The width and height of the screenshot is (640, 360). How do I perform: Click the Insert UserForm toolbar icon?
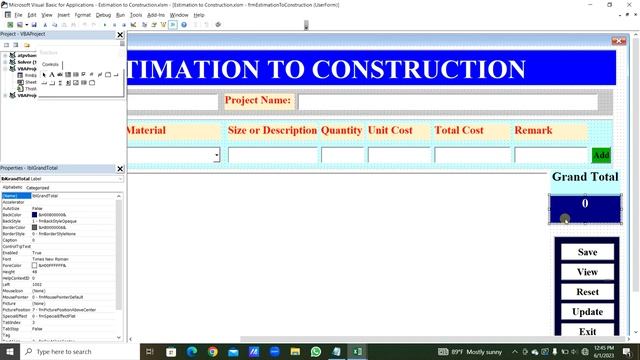click(19, 24)
